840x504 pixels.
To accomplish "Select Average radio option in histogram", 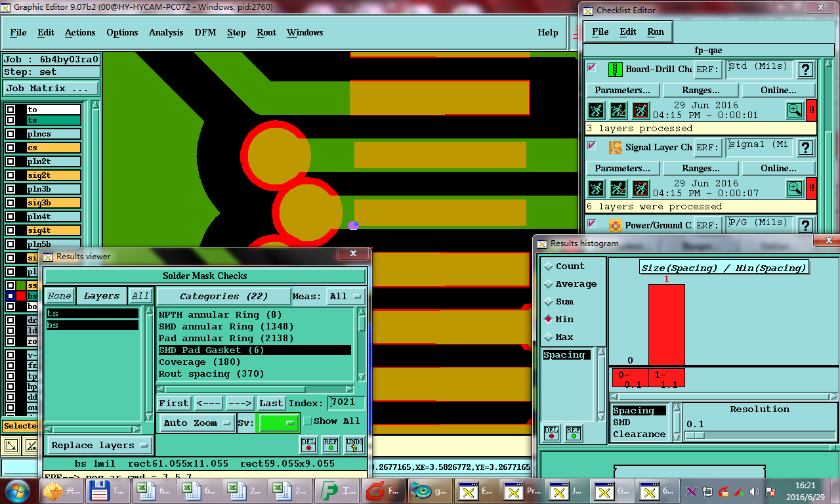I will 549,284.
